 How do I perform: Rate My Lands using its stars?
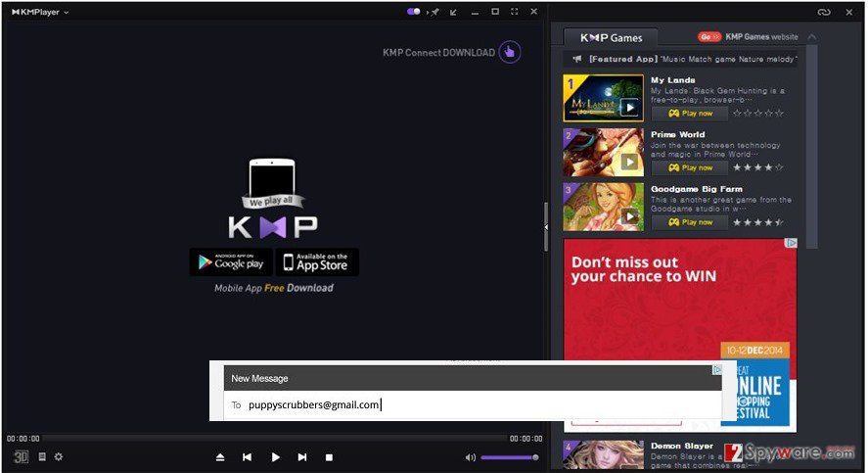pos(757,113)
